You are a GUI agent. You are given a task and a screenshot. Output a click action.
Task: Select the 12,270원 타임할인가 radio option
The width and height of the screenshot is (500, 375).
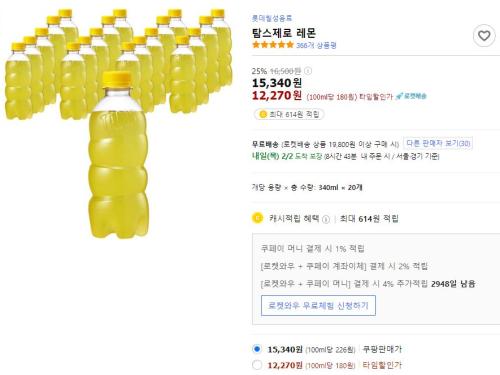coord(257,365)
